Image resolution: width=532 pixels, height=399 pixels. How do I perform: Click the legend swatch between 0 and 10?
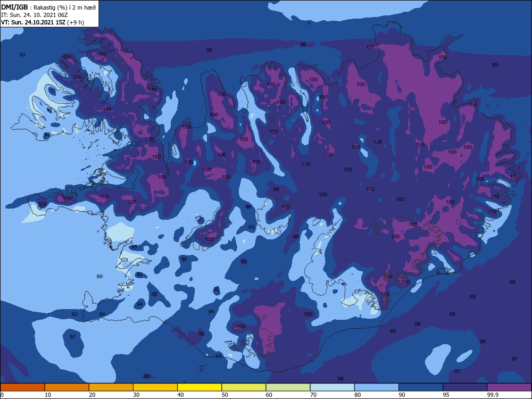(22, 387)
